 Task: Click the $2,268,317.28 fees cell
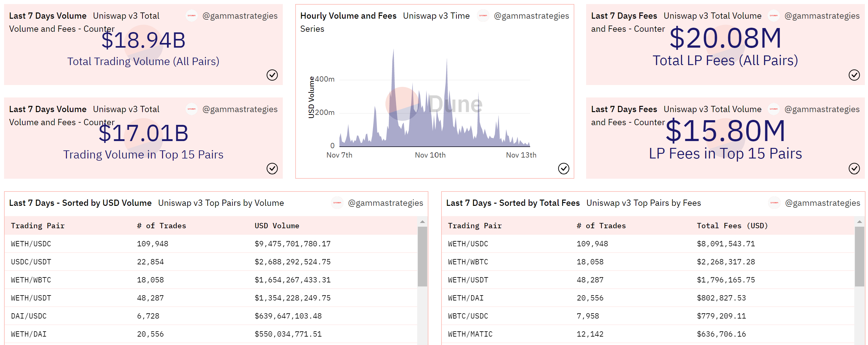point(726,262)
